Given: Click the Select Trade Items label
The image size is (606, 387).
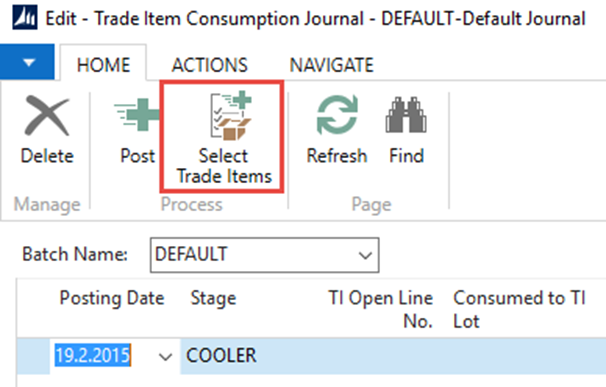Looking at the screenshot, I should [224, 166].
